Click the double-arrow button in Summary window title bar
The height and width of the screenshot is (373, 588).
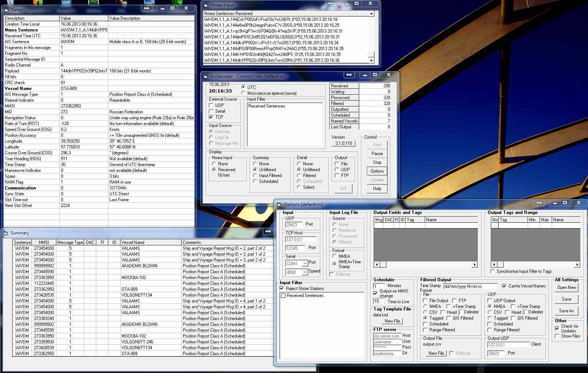tap(268, 231)
